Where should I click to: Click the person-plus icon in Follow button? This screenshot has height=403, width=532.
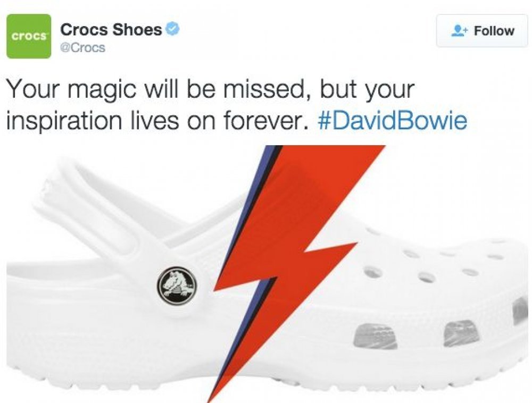460,31
